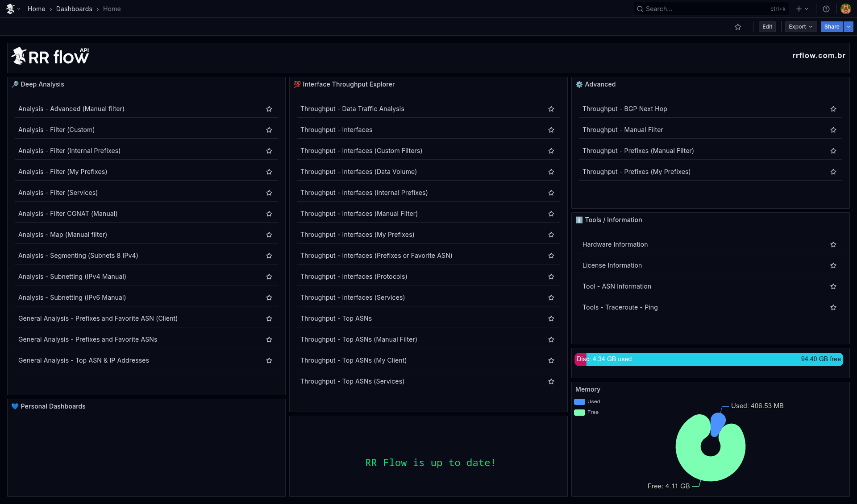This screenshot has height=504, width=857.
Task: Star Throughput - Manual Filter dashboard
Action: [x=833, y=130]
